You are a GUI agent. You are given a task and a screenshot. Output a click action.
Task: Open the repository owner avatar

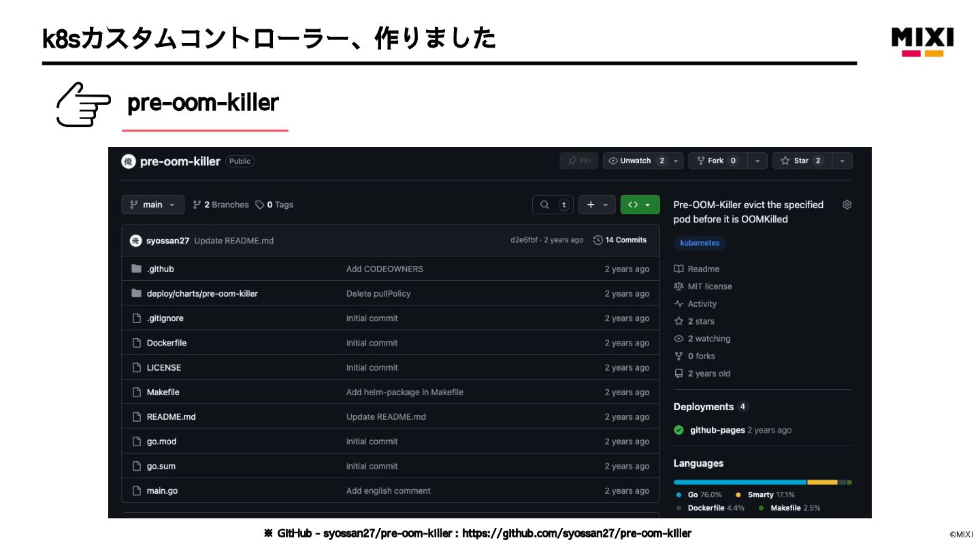(129, 161)
